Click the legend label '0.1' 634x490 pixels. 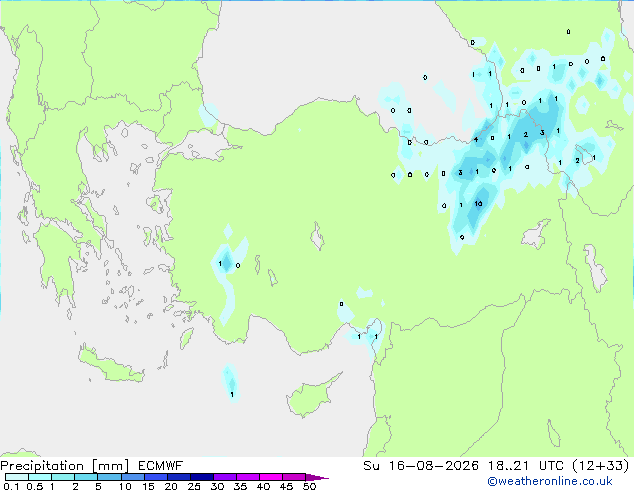[11, 486]
